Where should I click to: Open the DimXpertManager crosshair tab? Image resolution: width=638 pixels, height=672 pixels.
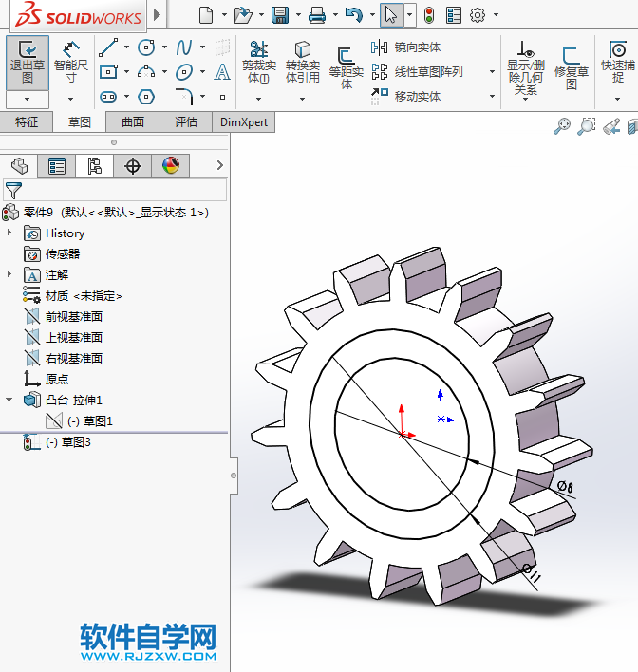(x=133, y=166)
